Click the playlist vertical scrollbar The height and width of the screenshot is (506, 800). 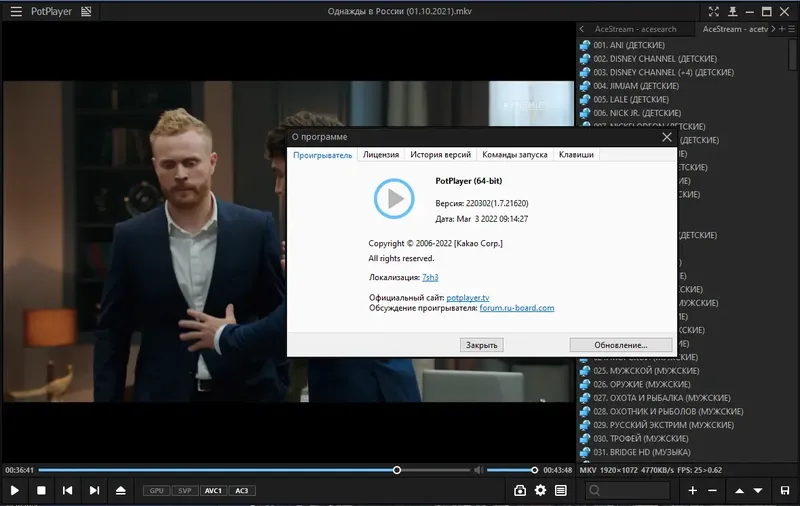click(x=793, y=55)
